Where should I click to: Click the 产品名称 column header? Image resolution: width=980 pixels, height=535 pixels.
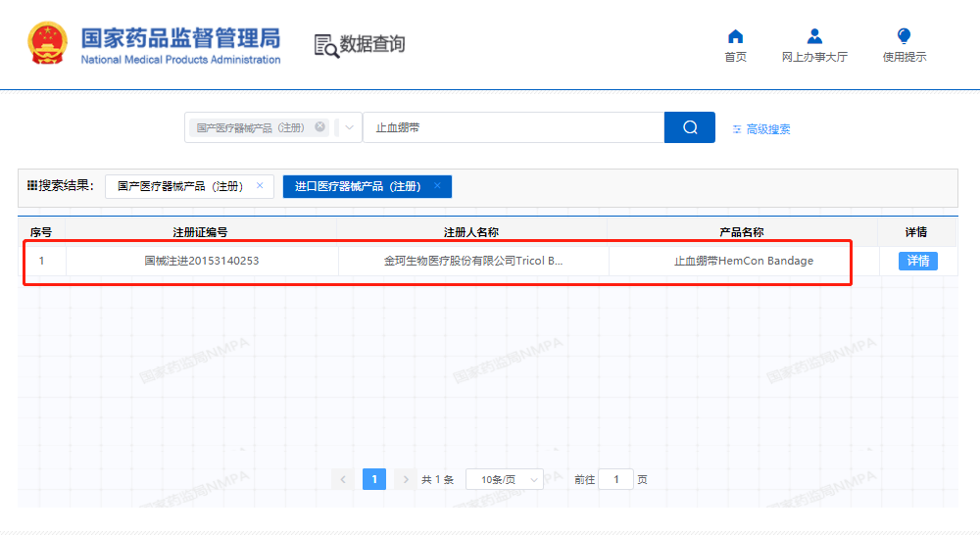(x=742, y=232)
